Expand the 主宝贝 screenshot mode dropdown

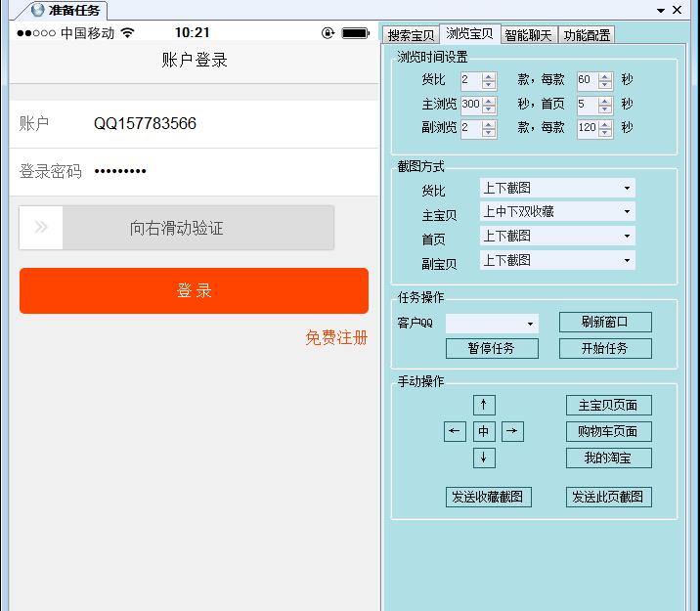pos(626,211)
